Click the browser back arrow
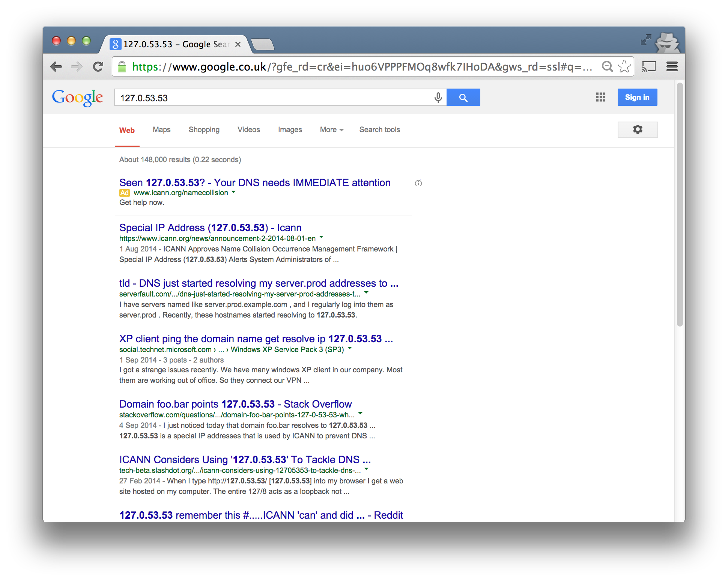Image resolution: width=728 pixels, height=581 pixels. pyautogui.click(x=56, y=67)
